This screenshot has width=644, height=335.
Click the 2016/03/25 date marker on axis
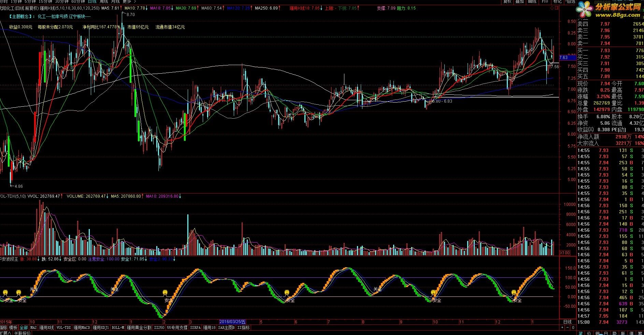[x=232, y=322]
